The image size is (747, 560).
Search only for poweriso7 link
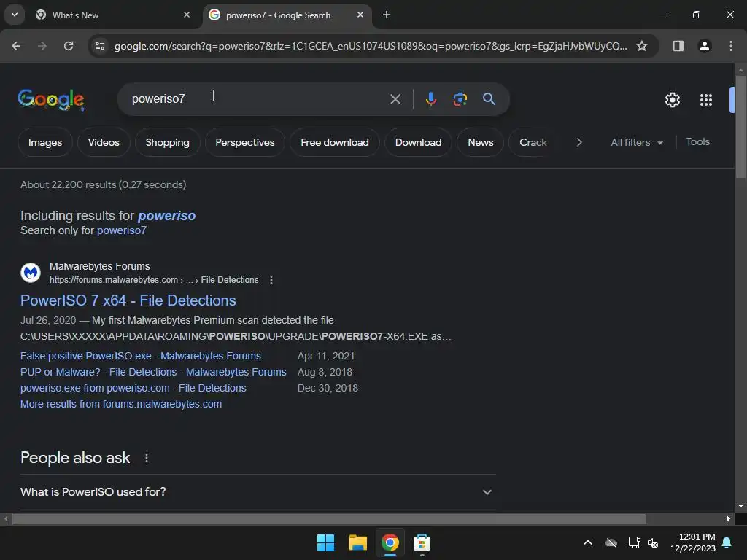point(122,230)
